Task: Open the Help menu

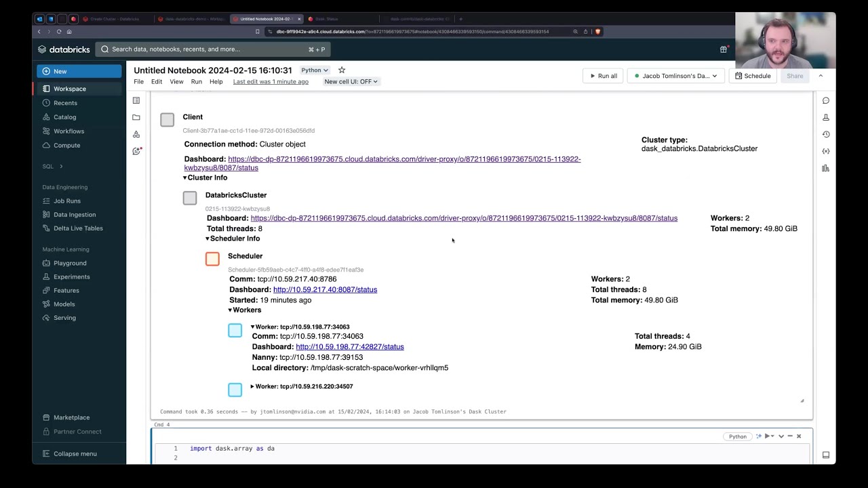Action: [x=216, y=81]
